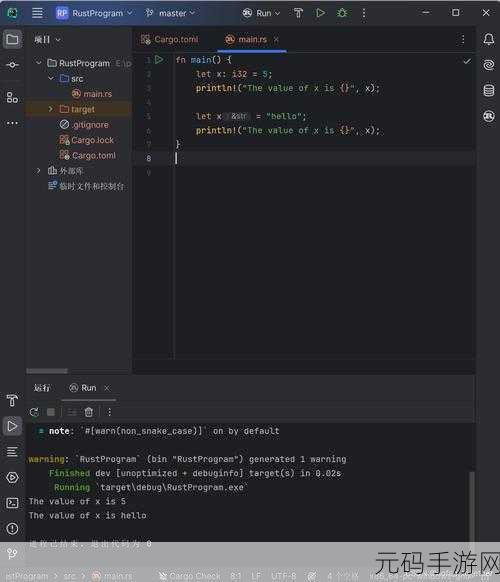Viewport: 500px width, 582px height.
Task: Toggle the Run tool window sidebar icon
Action: 12,426
